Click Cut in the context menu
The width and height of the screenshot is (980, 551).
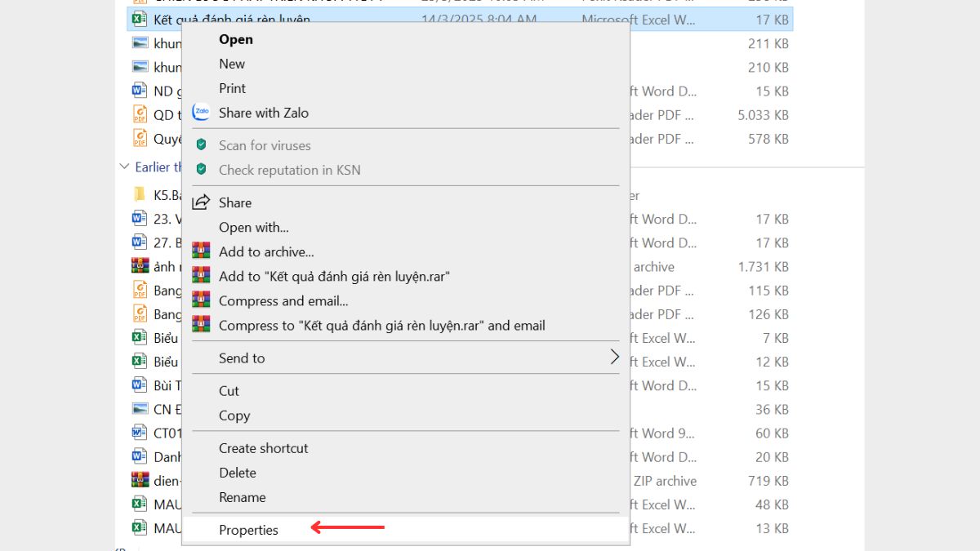[x=229, y=391]
